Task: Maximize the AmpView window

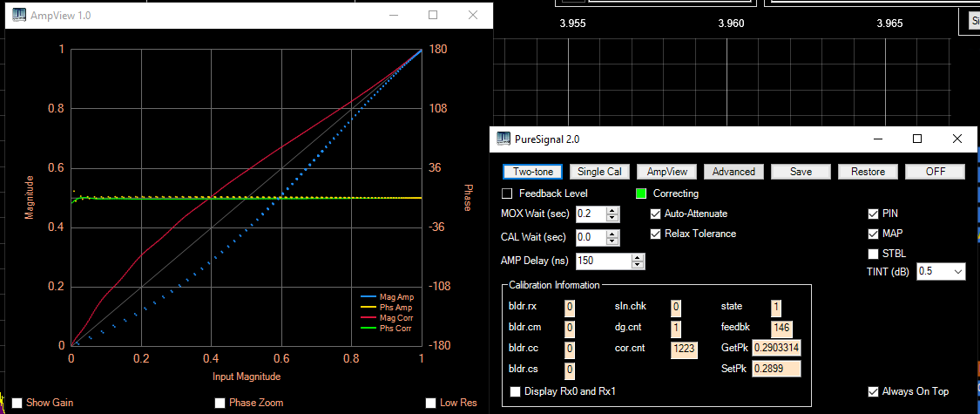Action: click(433, 16)
